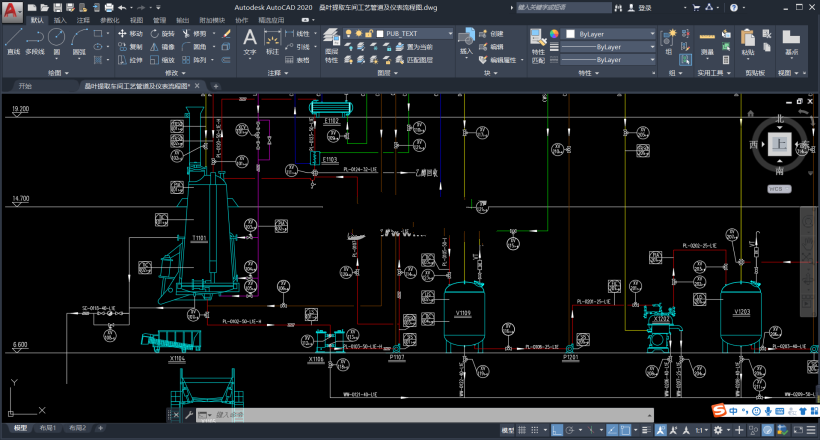This screenshot has height=440, width=820.
Task: Expand the Draw (绘图) panel
Action: [x=58, y=73]
